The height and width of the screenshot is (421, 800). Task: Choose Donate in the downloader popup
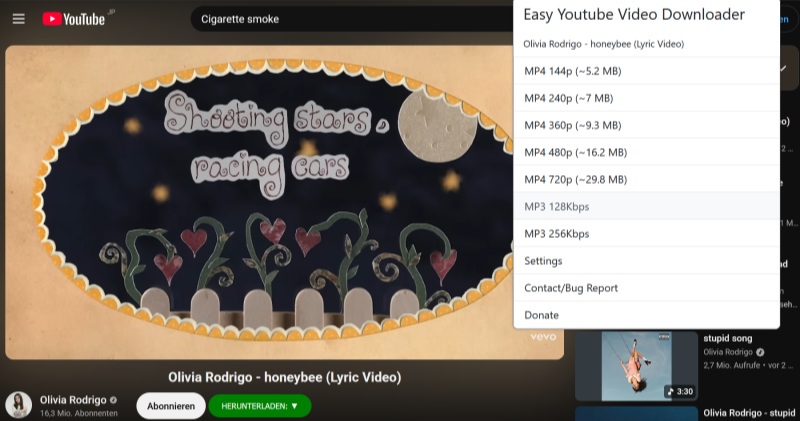(646, 314)
